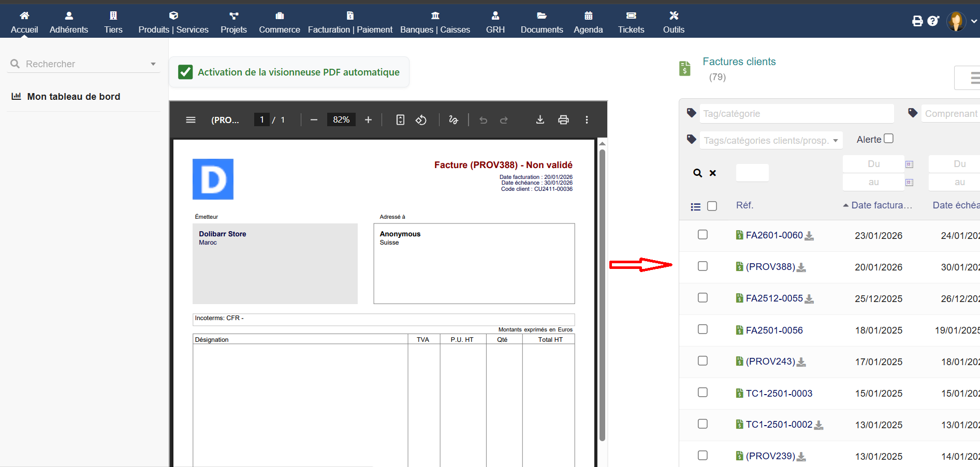Select the FA2601-0060 row checkbox
Viewport: 980px width, 467px height.
pyautogui.click(x=703, y=235)
